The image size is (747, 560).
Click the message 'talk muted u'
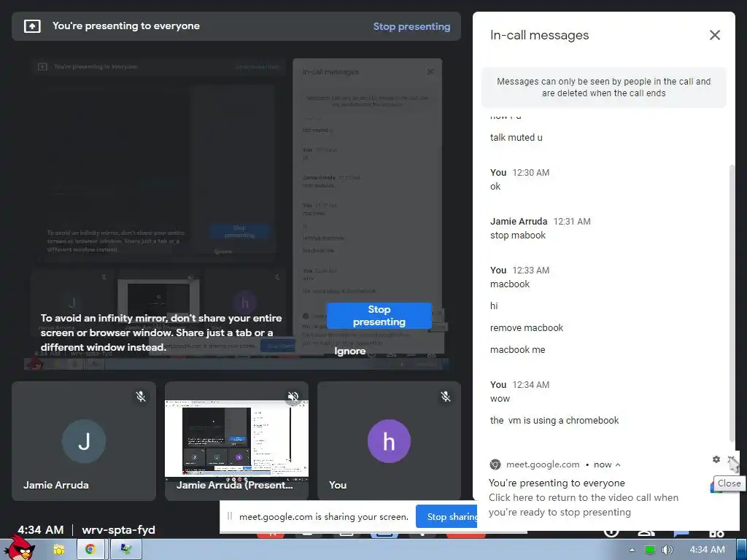(516, 138)
